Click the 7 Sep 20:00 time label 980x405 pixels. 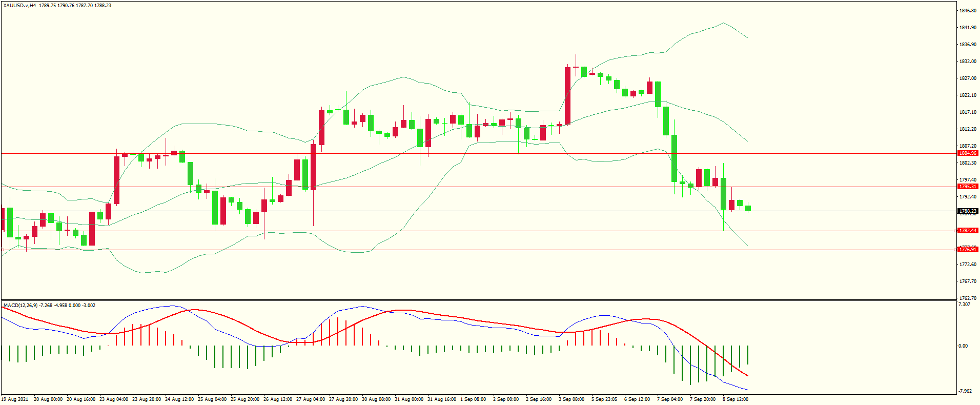pos(703,399)
